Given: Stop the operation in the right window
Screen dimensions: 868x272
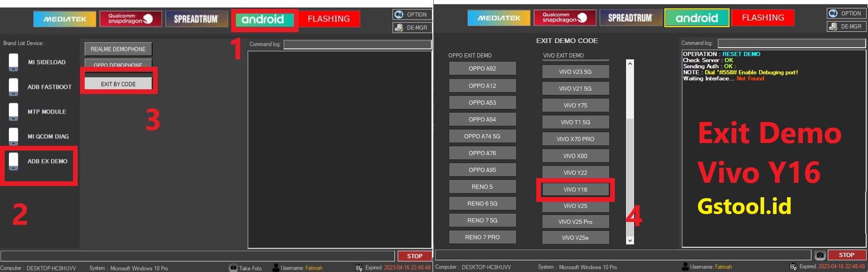Looking at the screenshot, I should coord(846,255).
